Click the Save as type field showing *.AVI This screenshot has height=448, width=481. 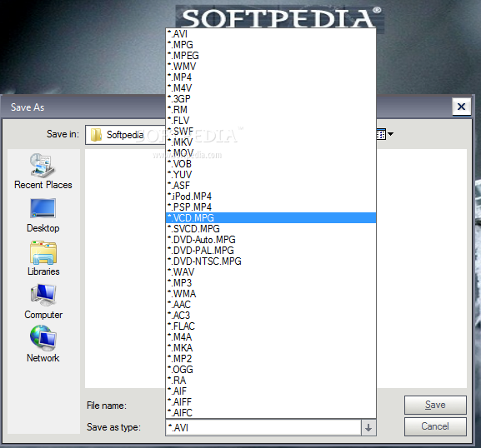click(263, 427)
